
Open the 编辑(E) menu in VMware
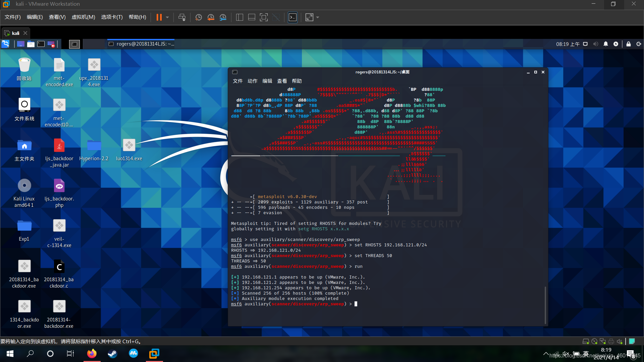tap(35, 17)
